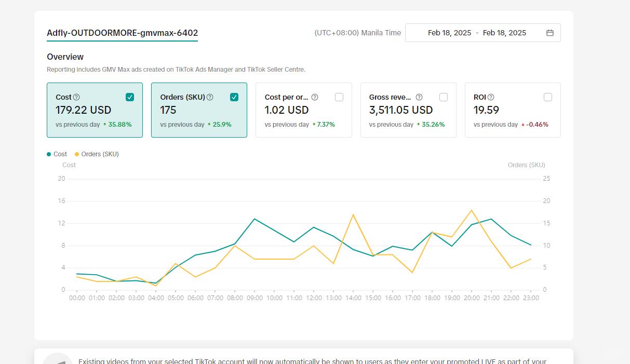Uncheck the Cost metric checkbox
The height and width of the screenshot is (364, 630).
tap(130, 97)
